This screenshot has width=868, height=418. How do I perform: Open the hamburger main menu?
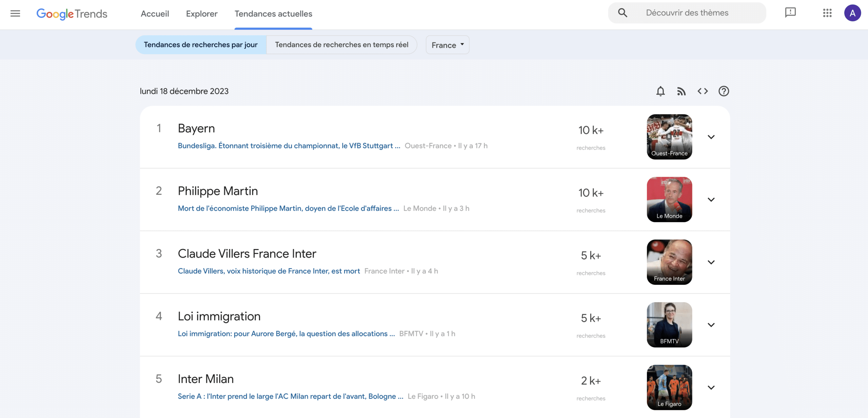15,14
